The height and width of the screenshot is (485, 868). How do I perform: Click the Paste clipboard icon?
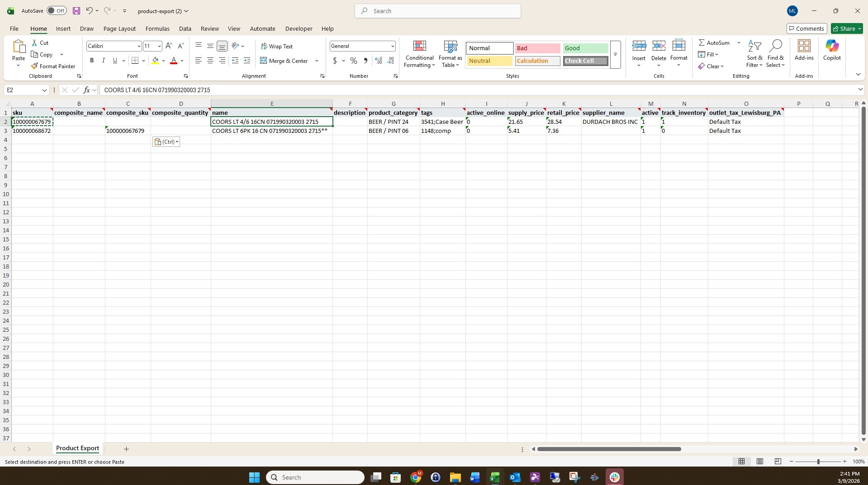click(x=19, y=47)
